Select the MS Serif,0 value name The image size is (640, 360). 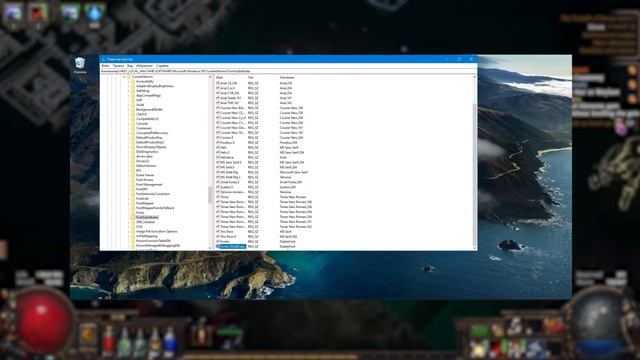227,167
